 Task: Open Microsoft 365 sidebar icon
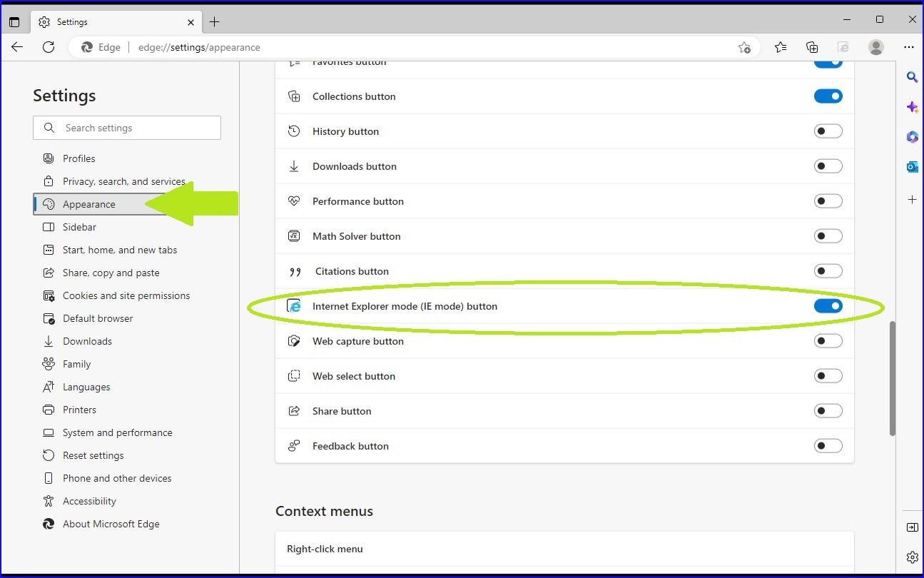[912, 136]
